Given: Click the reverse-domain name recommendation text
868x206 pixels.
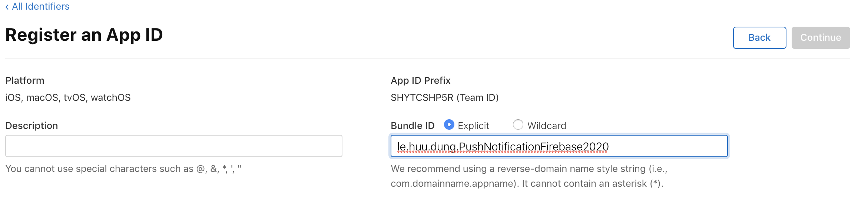Looking at the screenshot, I should coord(529,176).
